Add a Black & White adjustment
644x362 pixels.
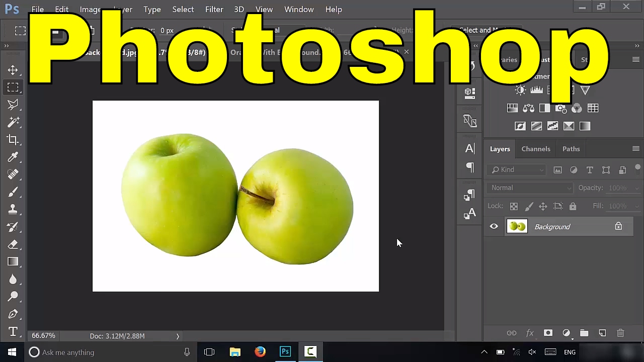pyautogui.click(x=544, y=108)
